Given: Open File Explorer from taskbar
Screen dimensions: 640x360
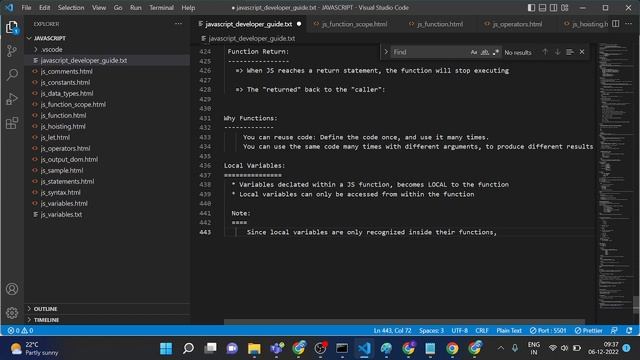Looking at the screenshot, I should pos(254,348).
